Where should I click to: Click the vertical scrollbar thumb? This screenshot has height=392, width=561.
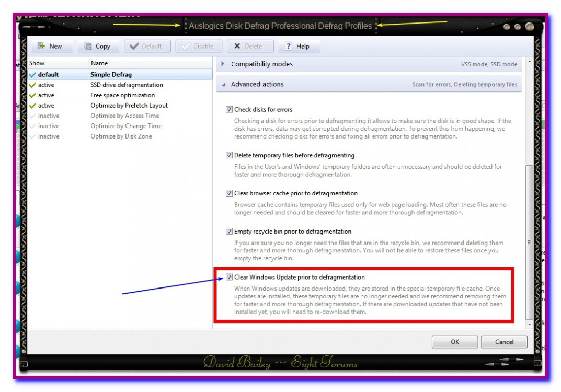[529, 243]
